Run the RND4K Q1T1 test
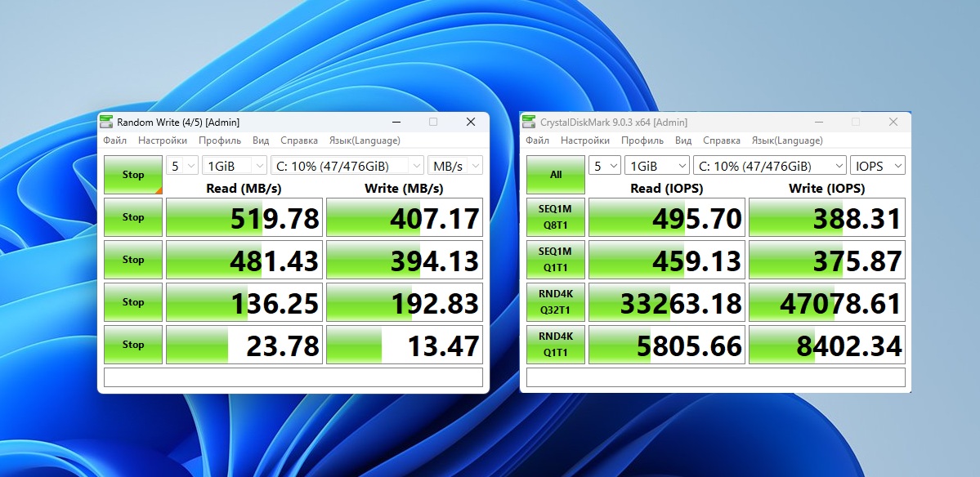The width and height of the screenshot is (980, 477). [x=556, y=345]
